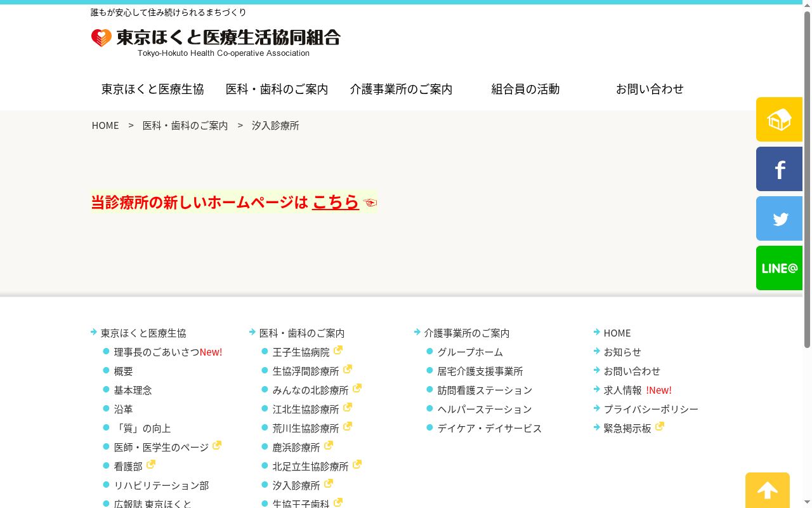
Task: Click 医科・歯科のご案内 breadcrumb link
Action: pos(185,125)
